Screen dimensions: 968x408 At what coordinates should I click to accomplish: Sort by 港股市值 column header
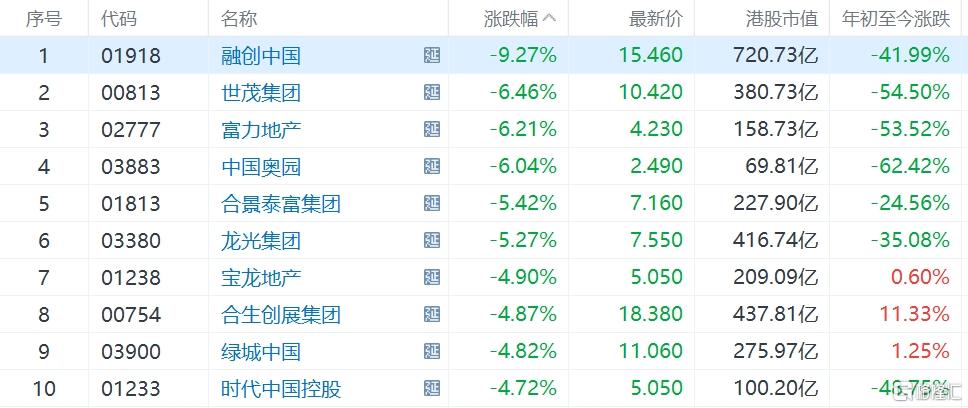pos(782,19)
